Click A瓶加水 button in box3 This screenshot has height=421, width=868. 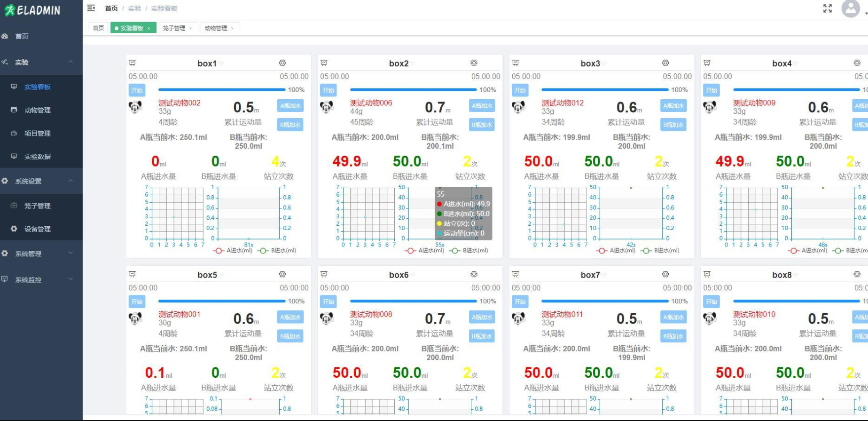(x=673, y=106)
